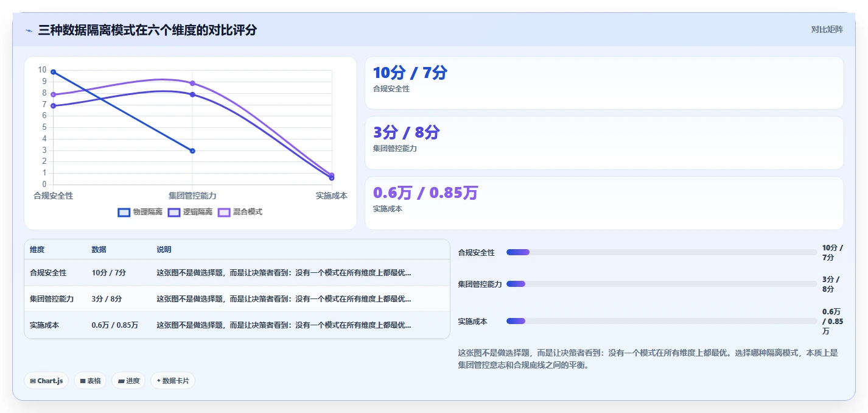868x413 pixels.
Task: Click the 实施成本 progress bar
Action: click(662, 321)
